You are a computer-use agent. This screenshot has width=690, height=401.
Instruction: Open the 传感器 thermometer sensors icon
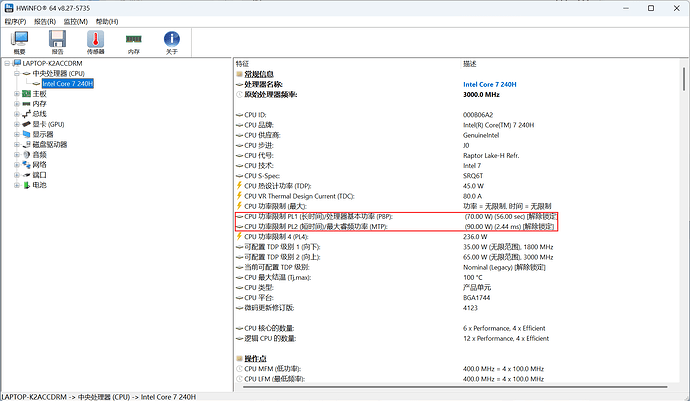click(x=96, y=40)
